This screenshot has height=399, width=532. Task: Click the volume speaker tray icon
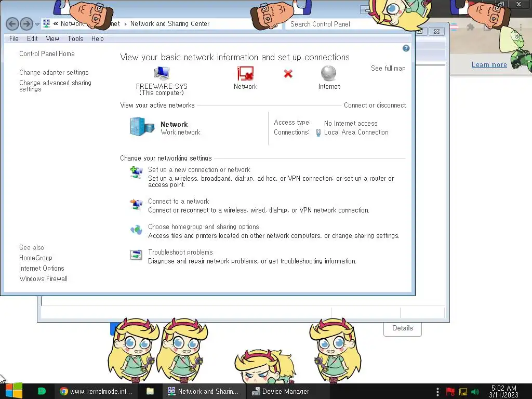[475, 392]
